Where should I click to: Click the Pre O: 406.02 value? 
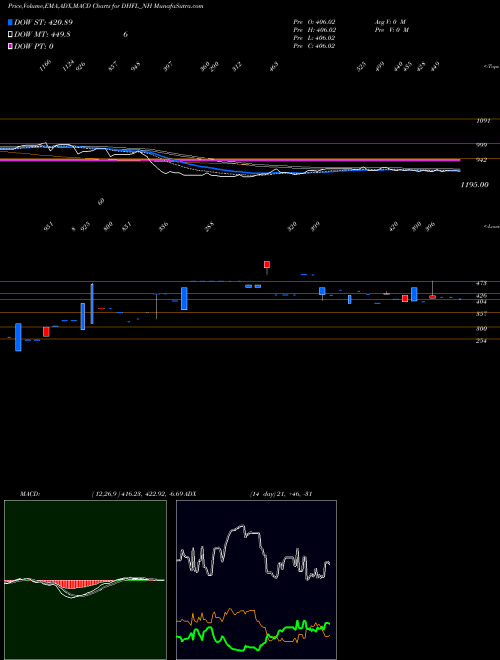pos(314,22)
